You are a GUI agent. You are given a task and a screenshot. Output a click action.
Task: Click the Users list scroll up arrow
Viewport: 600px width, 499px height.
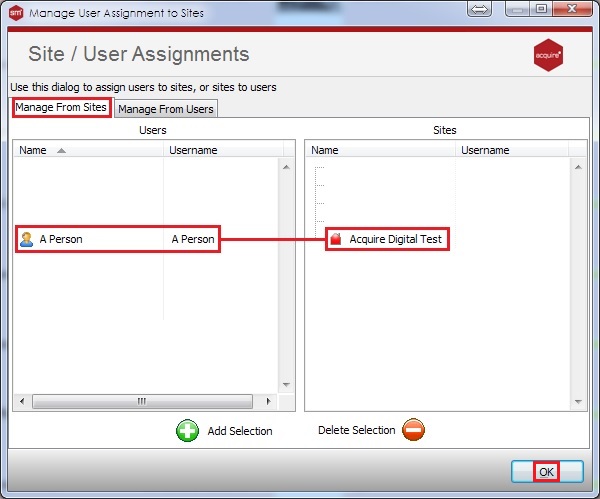coord(286,167)
